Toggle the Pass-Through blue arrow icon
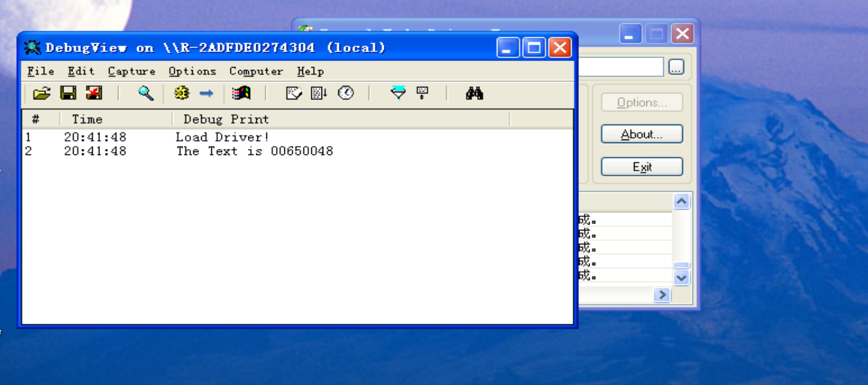The image size is (868, 385). tap(207, 93)
